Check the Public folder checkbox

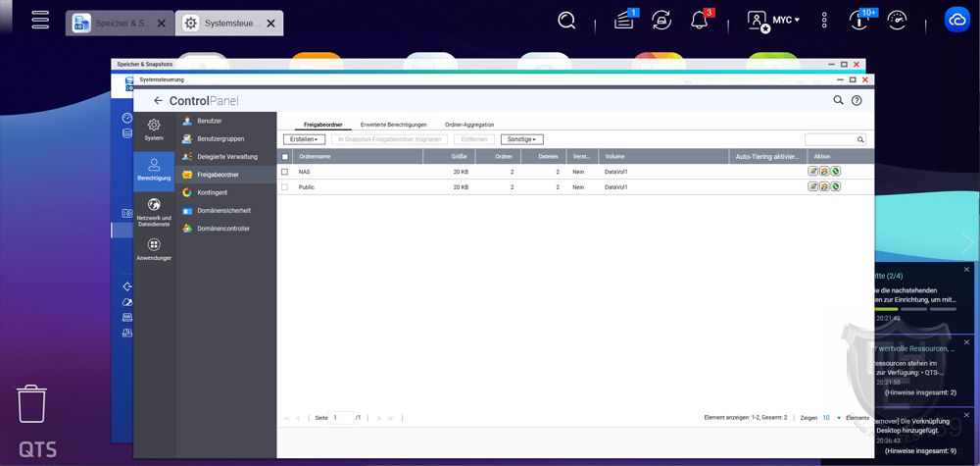click(x=285, y=187)
